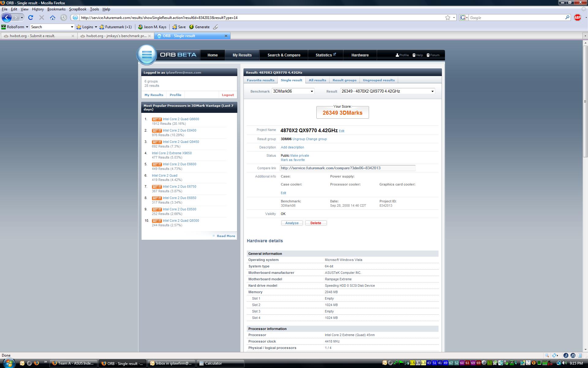Click the search magnifier icon in Google box

coord(567,17)
